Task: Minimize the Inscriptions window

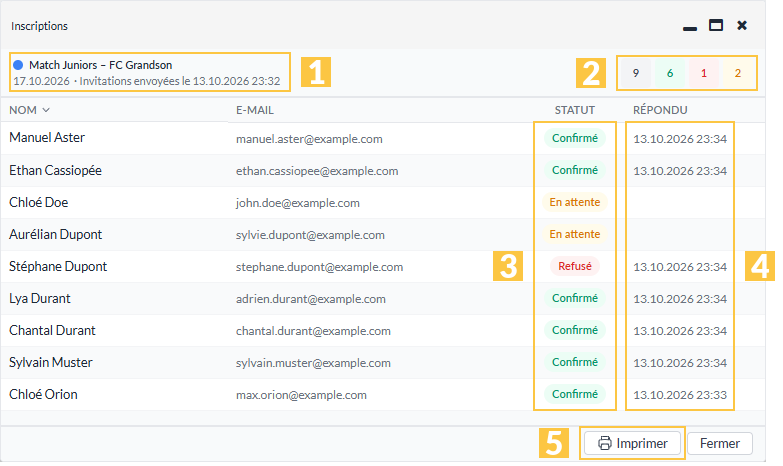Action: coord(690,28)
